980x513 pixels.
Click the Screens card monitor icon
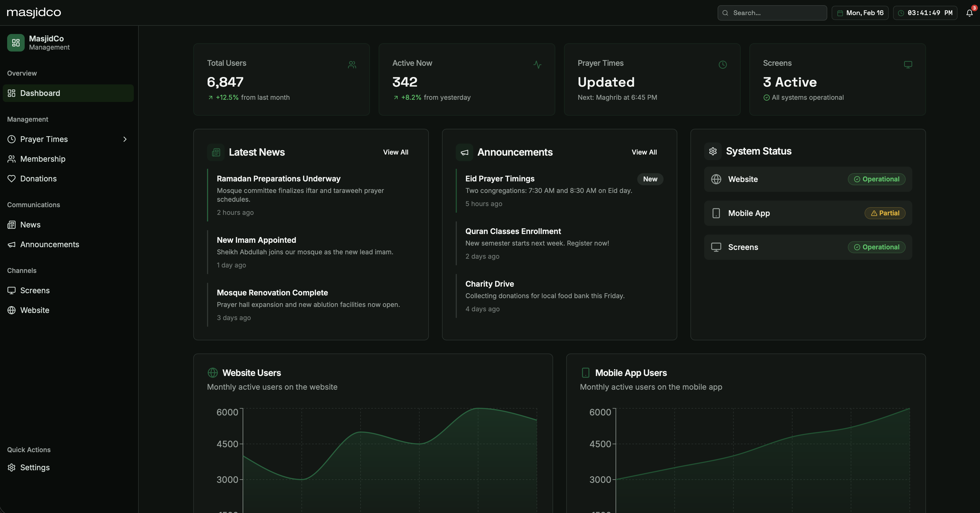point(908,65)
